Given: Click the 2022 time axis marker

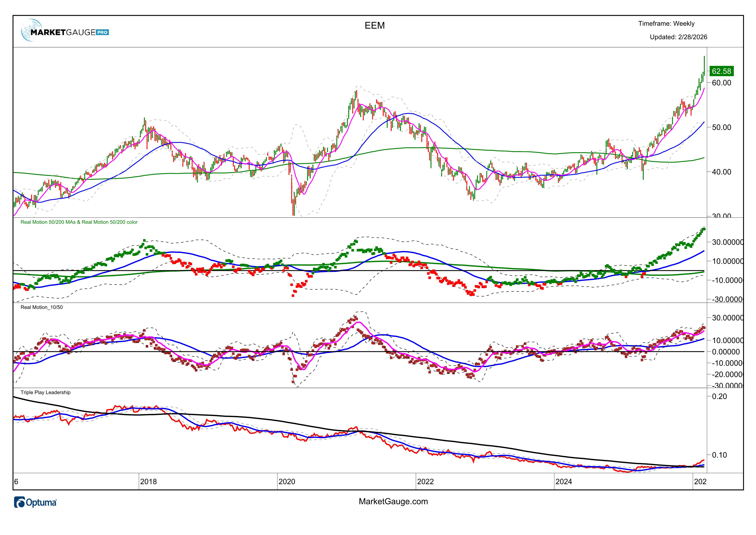Looking at the screenshot, I should (425, 481).
